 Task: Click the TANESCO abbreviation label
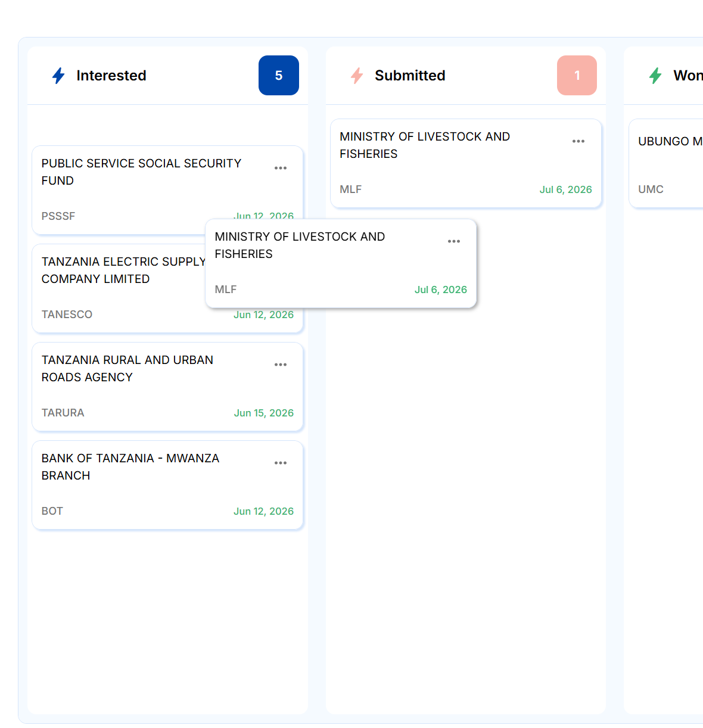tap(67, 315)
